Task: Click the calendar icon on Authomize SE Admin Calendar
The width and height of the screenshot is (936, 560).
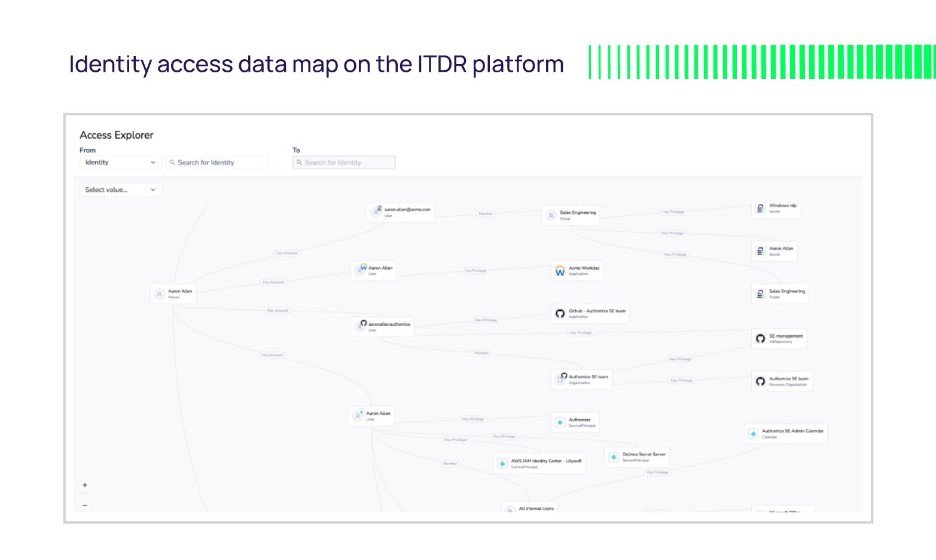Action: click(x=753, y=433)
